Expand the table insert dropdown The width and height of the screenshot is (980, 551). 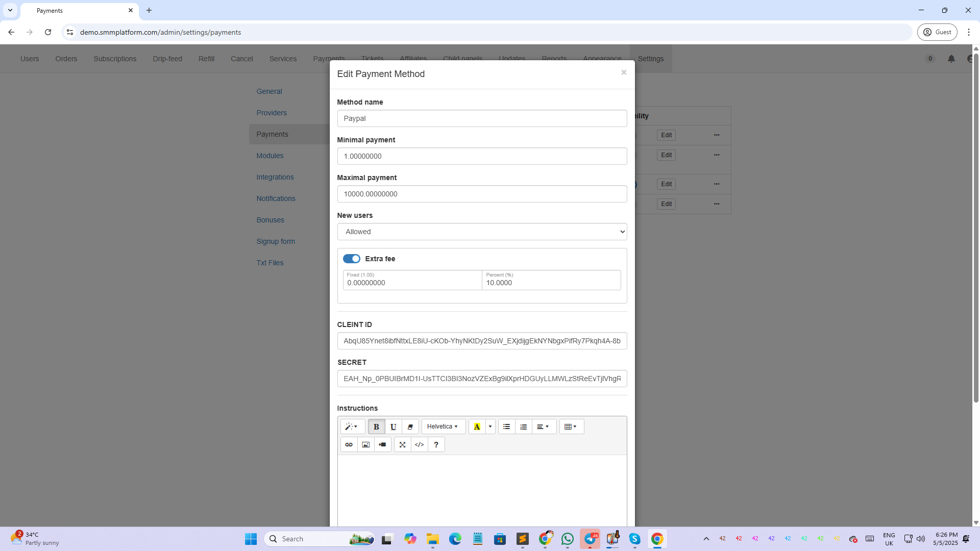571,427
